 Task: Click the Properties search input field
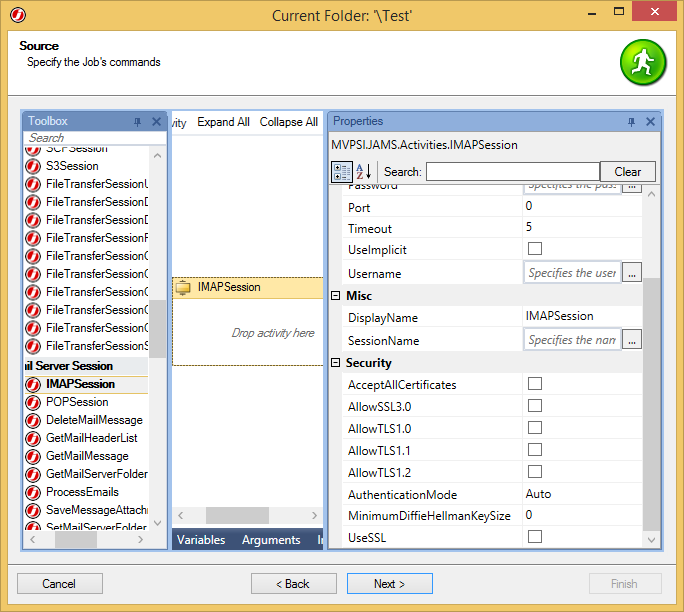click(513, 171)
